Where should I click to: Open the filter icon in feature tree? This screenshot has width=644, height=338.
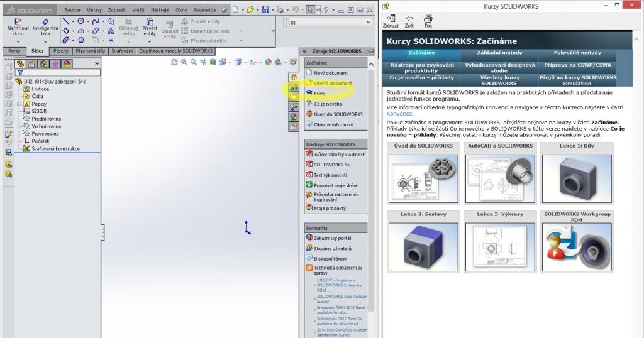pyautogui.click(x=20, y=73)
